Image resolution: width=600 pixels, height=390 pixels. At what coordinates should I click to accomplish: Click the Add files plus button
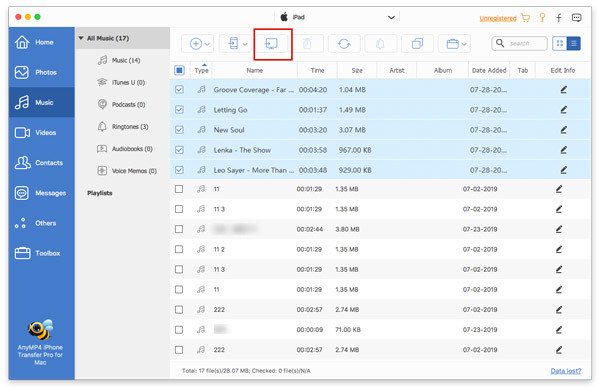(x=196, y=44)
